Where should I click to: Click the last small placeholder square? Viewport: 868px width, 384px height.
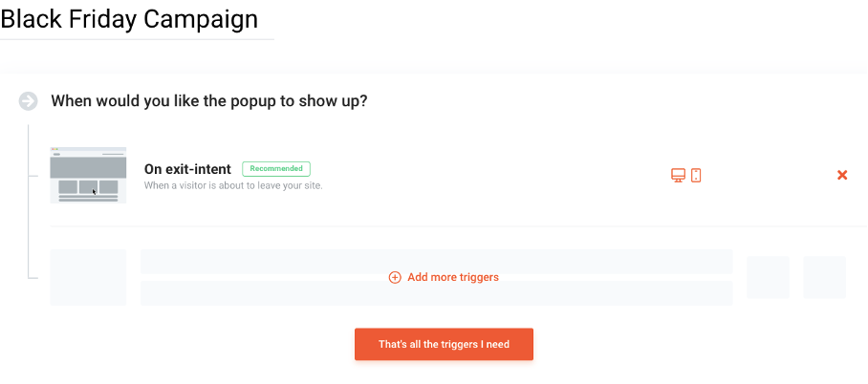824,277
